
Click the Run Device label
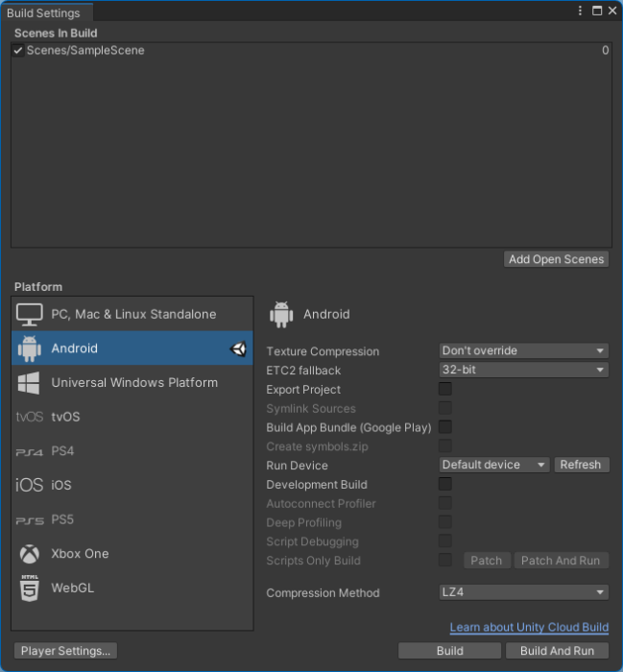click(x=297, y=466)
